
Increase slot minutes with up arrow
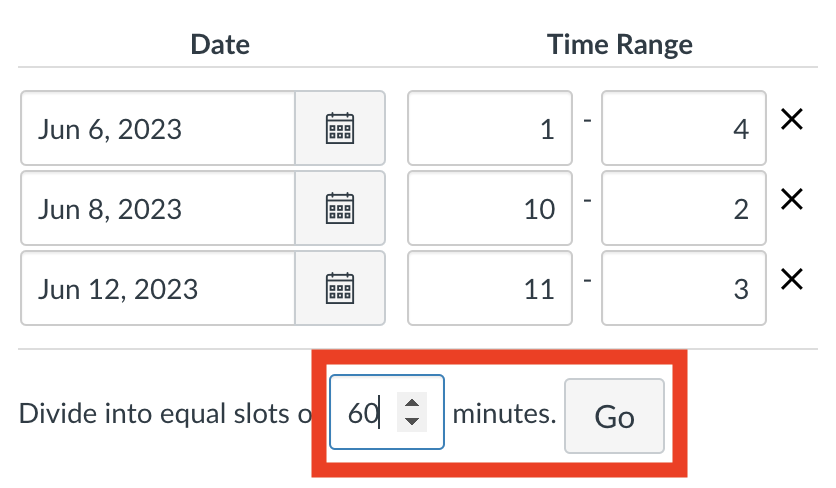(x=412, y=403)
